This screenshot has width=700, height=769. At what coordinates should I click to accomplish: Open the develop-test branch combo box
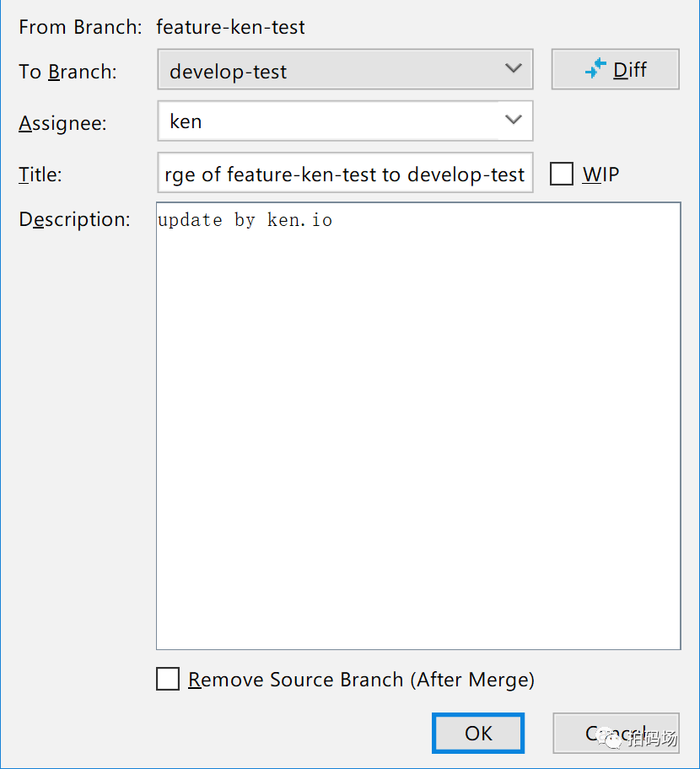tap(345, 69)
